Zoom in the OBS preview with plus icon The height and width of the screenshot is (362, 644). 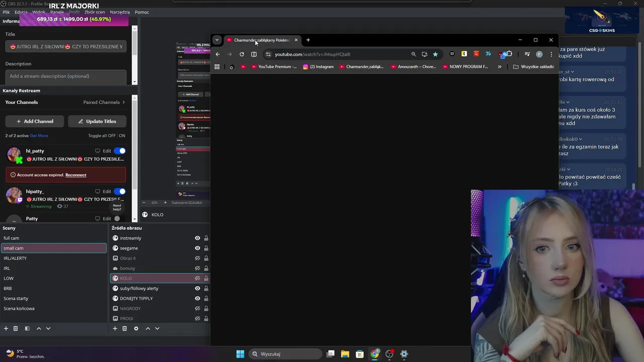(x=165, y=203)
